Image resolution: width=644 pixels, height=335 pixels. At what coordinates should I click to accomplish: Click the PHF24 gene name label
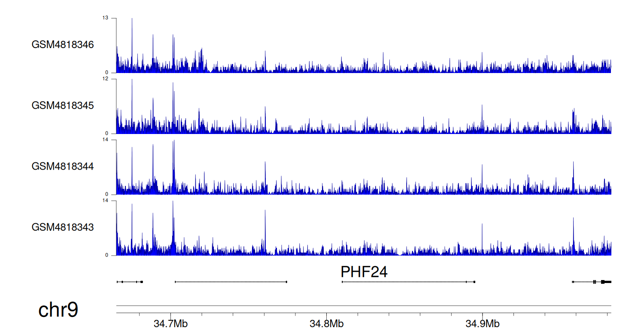pos(364,272)
